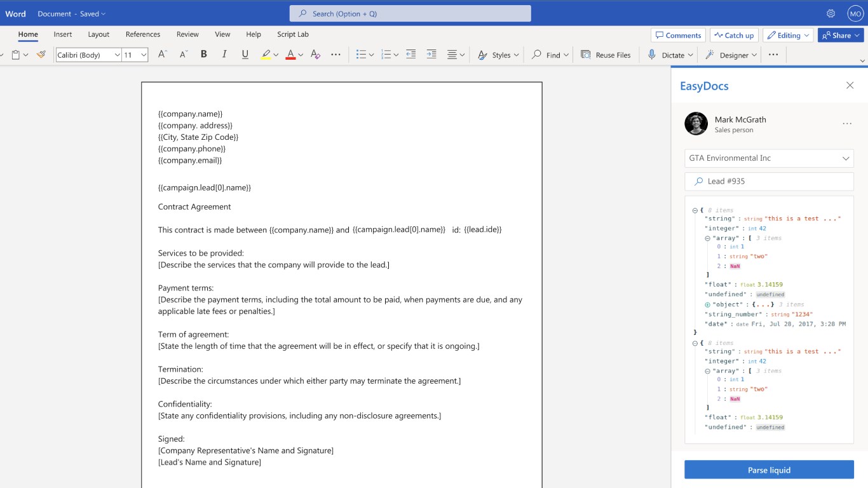Apply red font color

[x=290, y=55]
